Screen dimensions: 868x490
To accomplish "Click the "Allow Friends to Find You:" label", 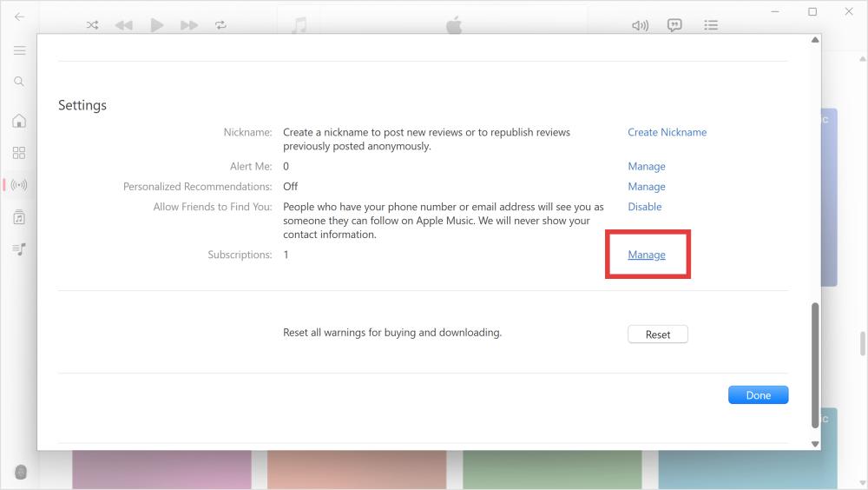I will point(213,207).
